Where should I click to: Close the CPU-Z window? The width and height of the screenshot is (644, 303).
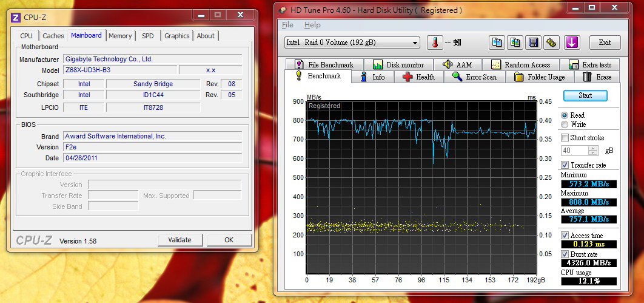(240, 15)
